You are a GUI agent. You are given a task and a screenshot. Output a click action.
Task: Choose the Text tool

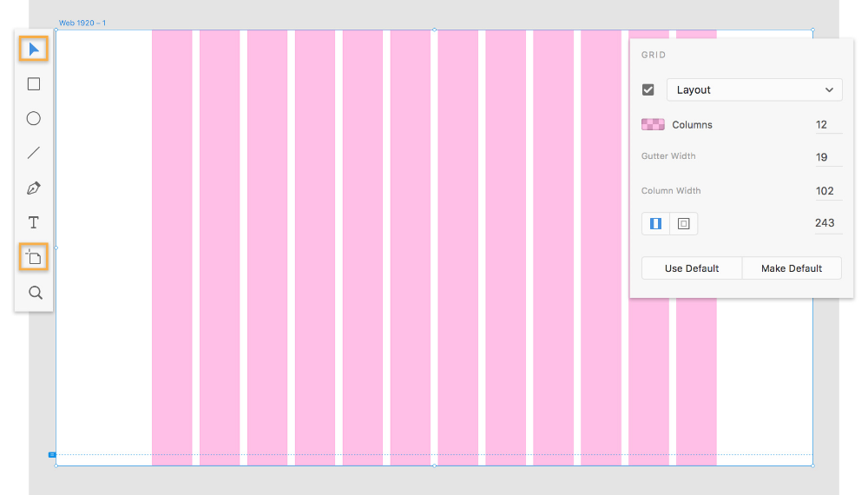coord(34,222)
